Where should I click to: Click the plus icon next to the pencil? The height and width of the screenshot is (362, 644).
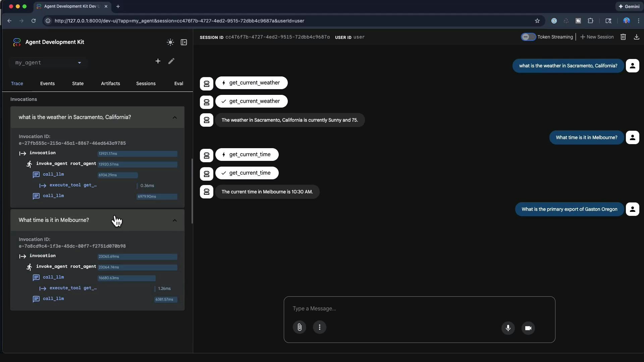tap(158, 61)
